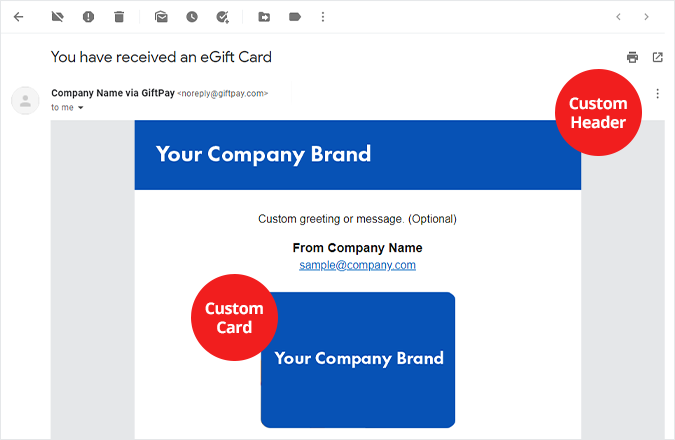Image resolution: width=675 pixels, height=440 pixels.
Task: Archive this email
Action: [x=57, y=17]
